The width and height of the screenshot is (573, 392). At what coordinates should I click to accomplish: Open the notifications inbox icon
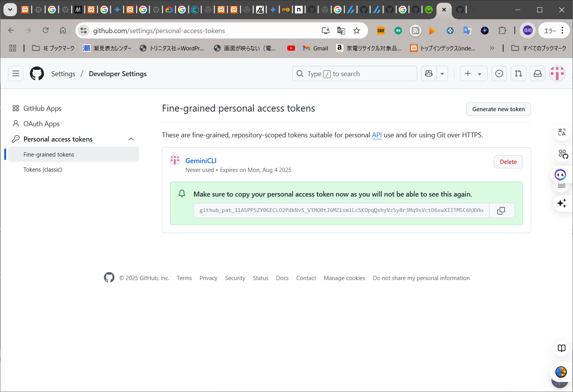tap(538, 73)
